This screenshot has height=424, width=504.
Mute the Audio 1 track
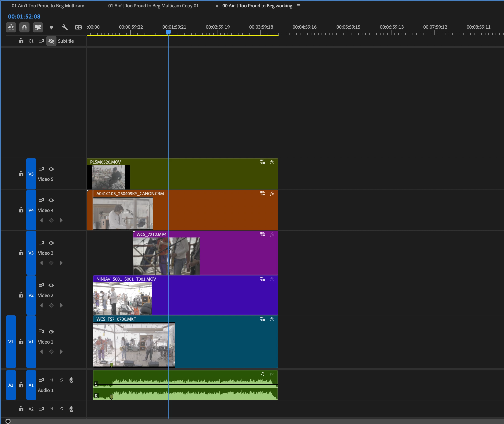point(51,380)
